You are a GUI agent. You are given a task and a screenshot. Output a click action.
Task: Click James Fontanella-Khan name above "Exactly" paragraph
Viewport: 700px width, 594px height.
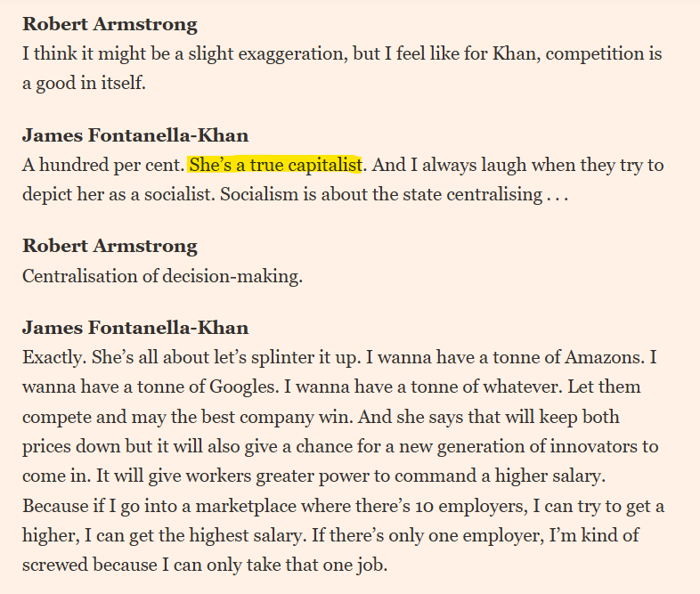tap(134, 329)
